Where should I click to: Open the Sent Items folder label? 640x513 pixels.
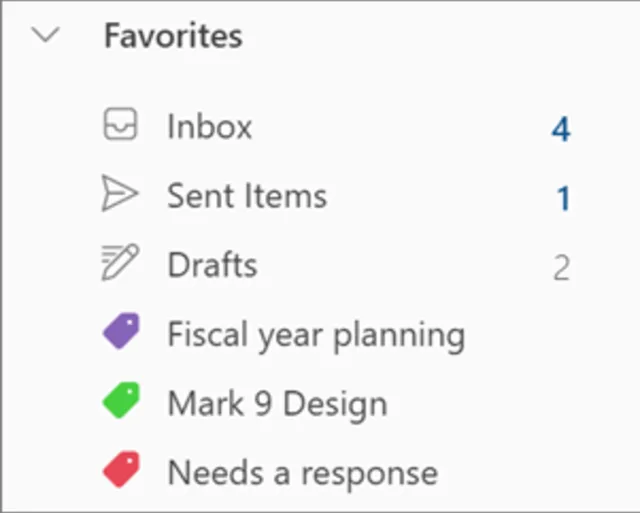tap(247, 196)
